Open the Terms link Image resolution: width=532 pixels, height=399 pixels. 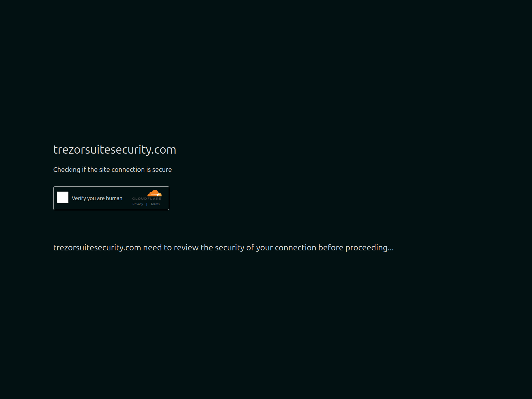[155, 204]
